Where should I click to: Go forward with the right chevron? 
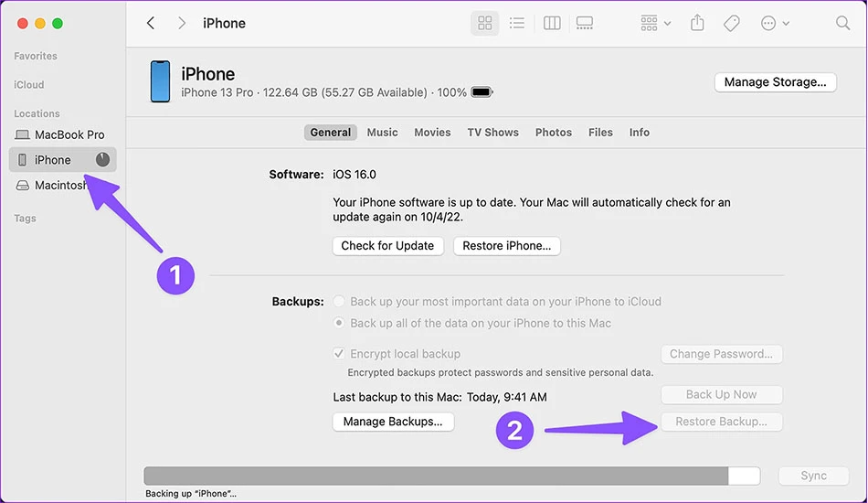(181, 23)
